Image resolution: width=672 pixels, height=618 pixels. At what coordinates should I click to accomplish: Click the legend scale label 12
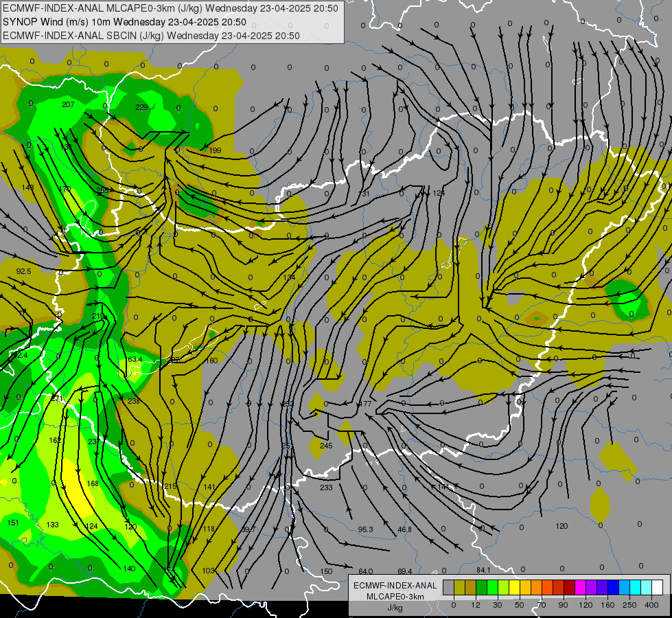point(476,605)
